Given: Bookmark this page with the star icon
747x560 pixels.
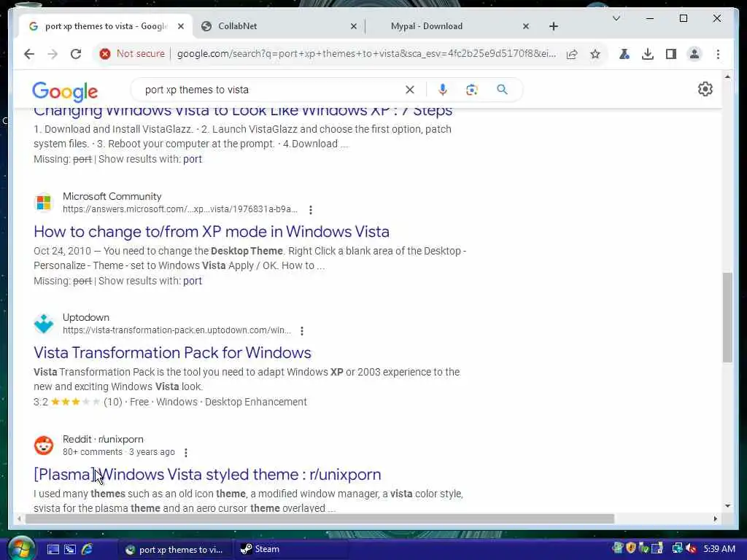Looking at the screenshot, I should [x=595, y=54].
